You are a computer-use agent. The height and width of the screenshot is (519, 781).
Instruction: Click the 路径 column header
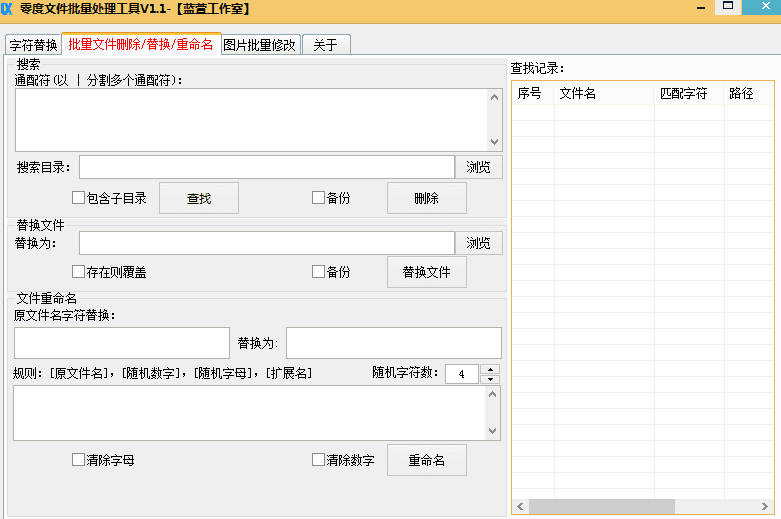coord(749,93)
